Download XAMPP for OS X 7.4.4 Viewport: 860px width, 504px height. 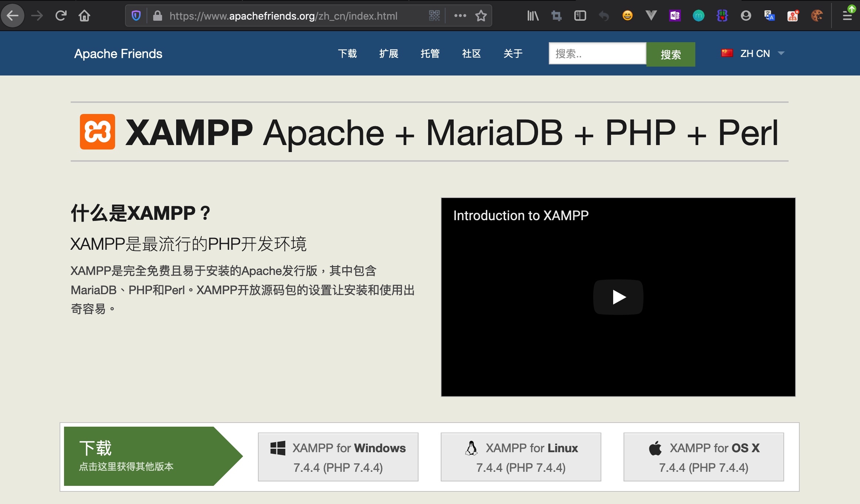[x=703, y=457]
